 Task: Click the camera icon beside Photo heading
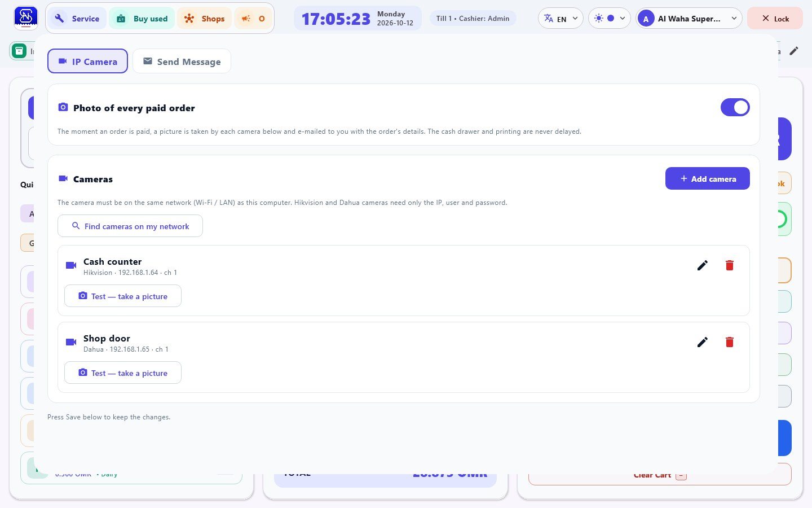63,107
